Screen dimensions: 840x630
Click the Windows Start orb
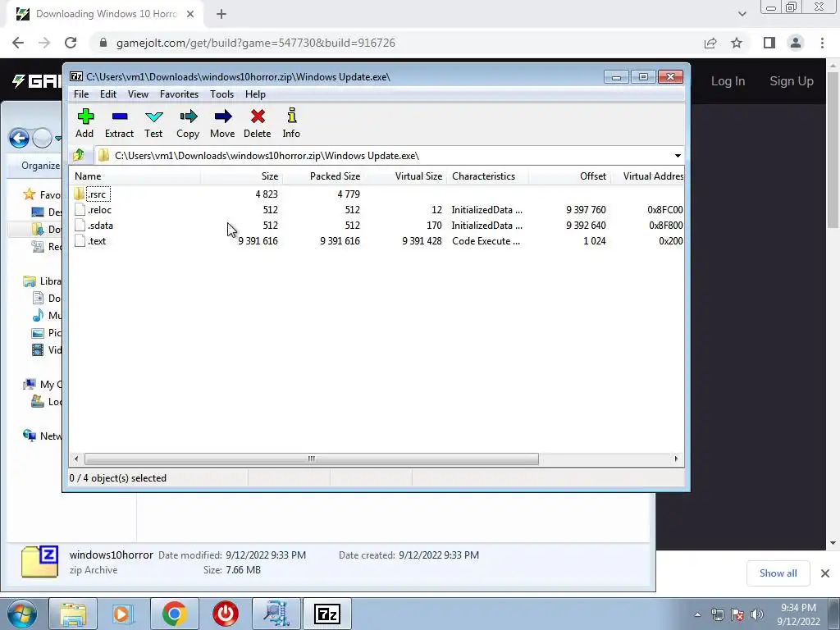click(21, 614)
